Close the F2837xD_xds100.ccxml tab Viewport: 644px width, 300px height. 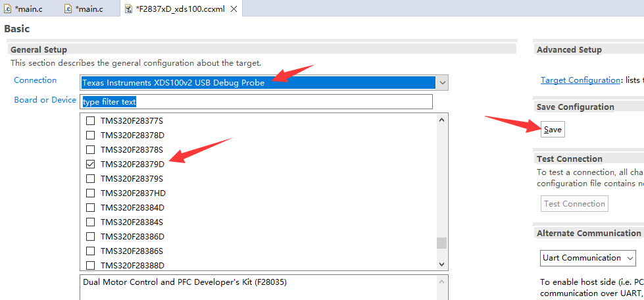[234, 9]
